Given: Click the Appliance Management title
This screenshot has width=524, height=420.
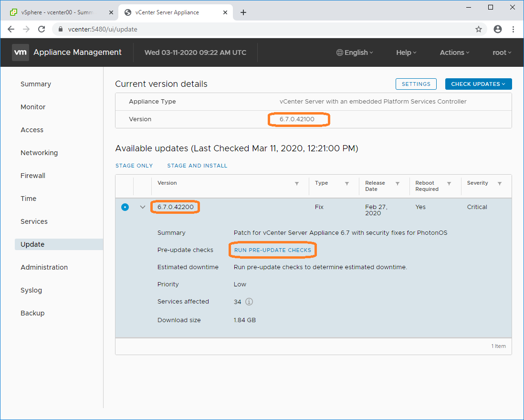Looking at the screenshot, I should 77,52.
